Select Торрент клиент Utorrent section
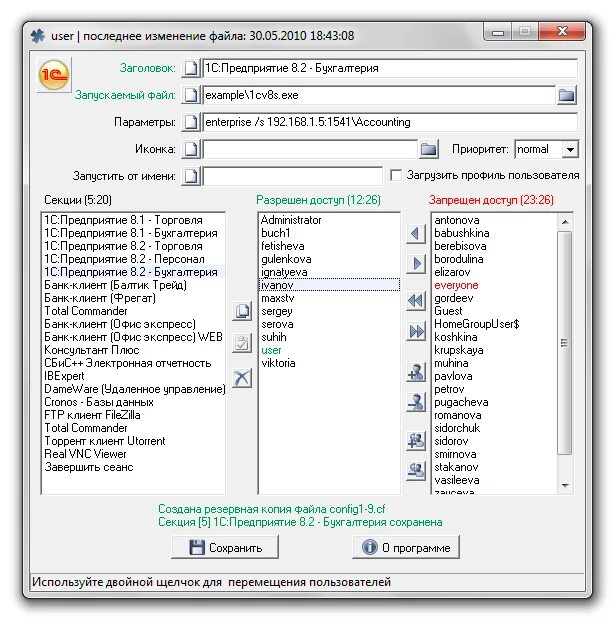 pos(134,441)
